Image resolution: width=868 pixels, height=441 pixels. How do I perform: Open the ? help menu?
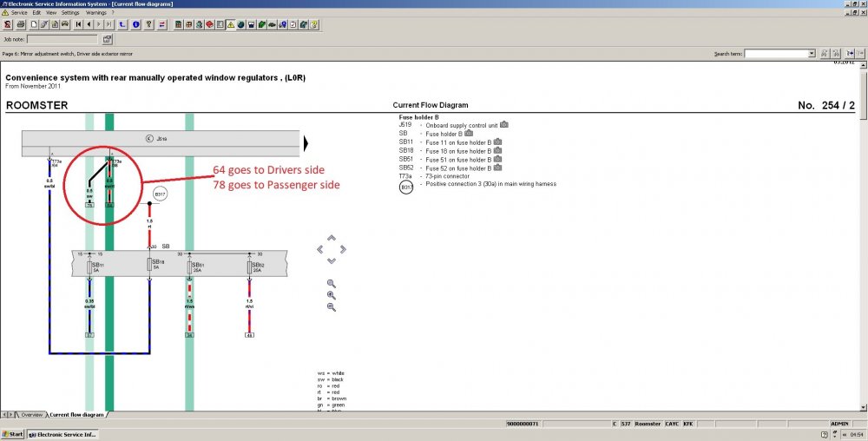[113, 13]
